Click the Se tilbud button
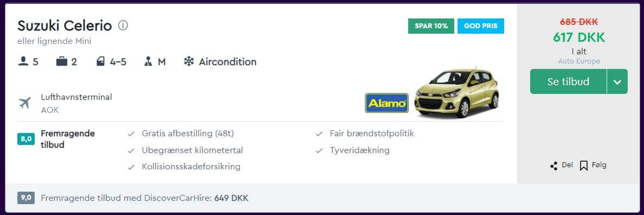 568,81
